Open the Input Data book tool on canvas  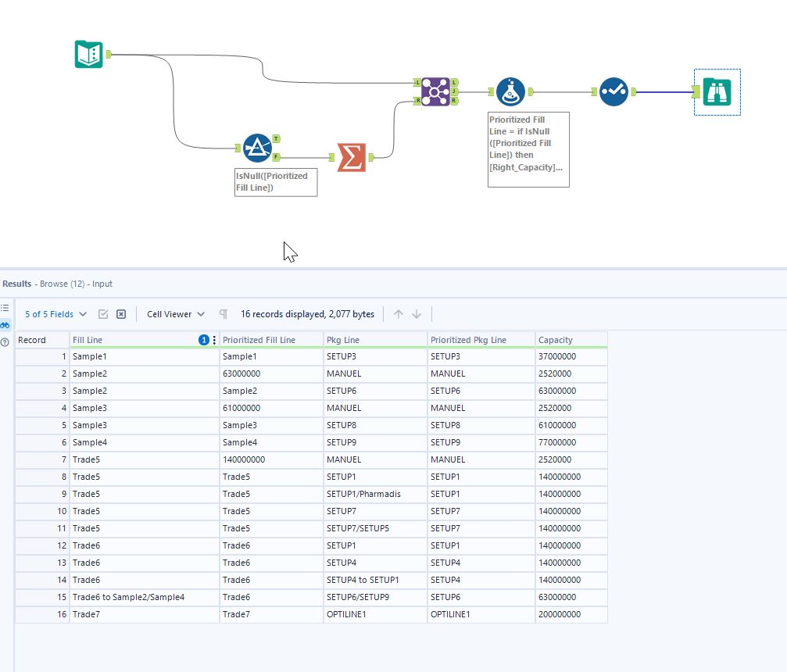88,55
